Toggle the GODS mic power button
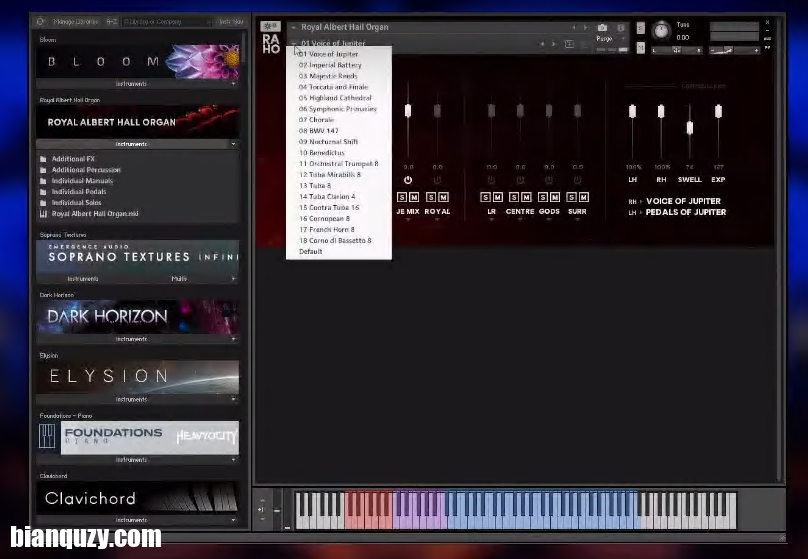The height and width of the screenshot is (559, 808). [x=549, y=180]
